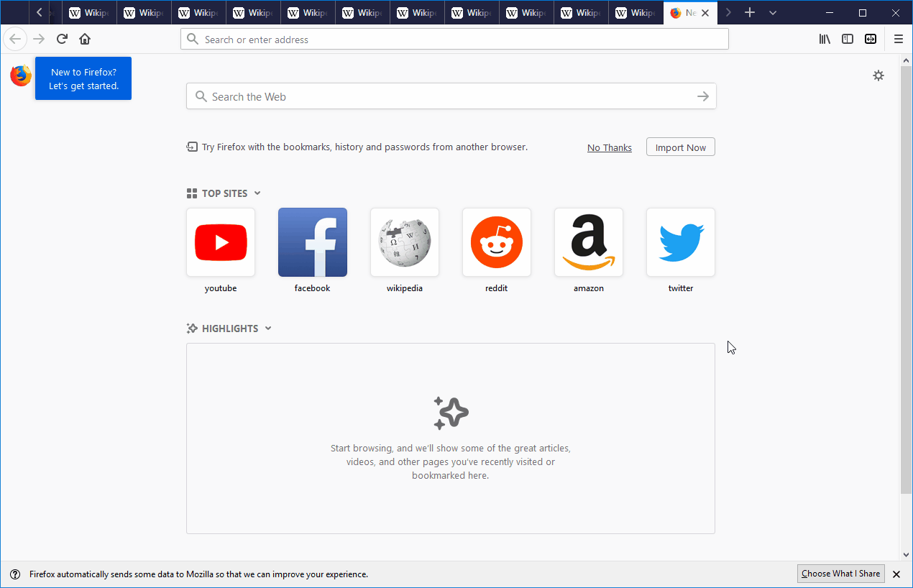This screenshot has width=913, height=588.
Task: Open New Tab preferences with the gear icon
Action: 878,75
